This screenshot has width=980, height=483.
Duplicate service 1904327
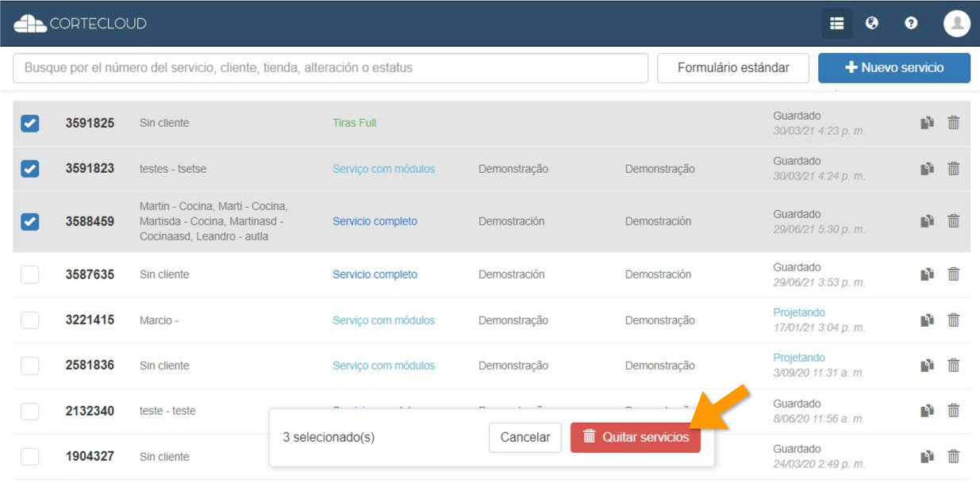coord(927,457)
